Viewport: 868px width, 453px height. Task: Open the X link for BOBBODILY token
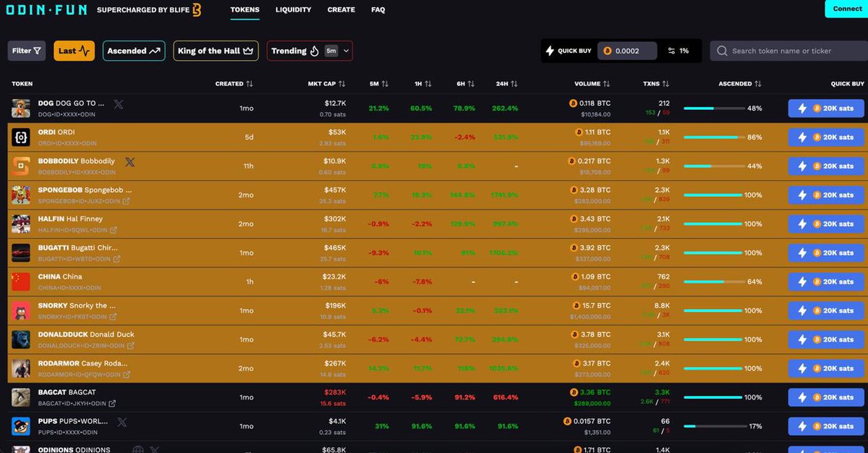[129, 162]
